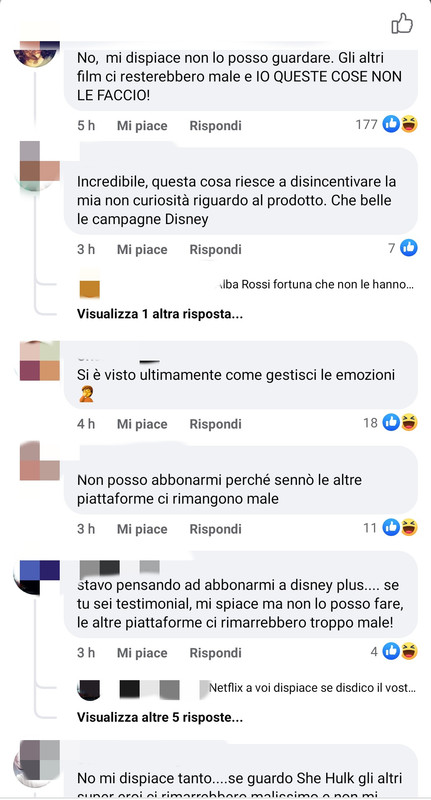Open the laughing reaction beside count 18

click(409, 422)
